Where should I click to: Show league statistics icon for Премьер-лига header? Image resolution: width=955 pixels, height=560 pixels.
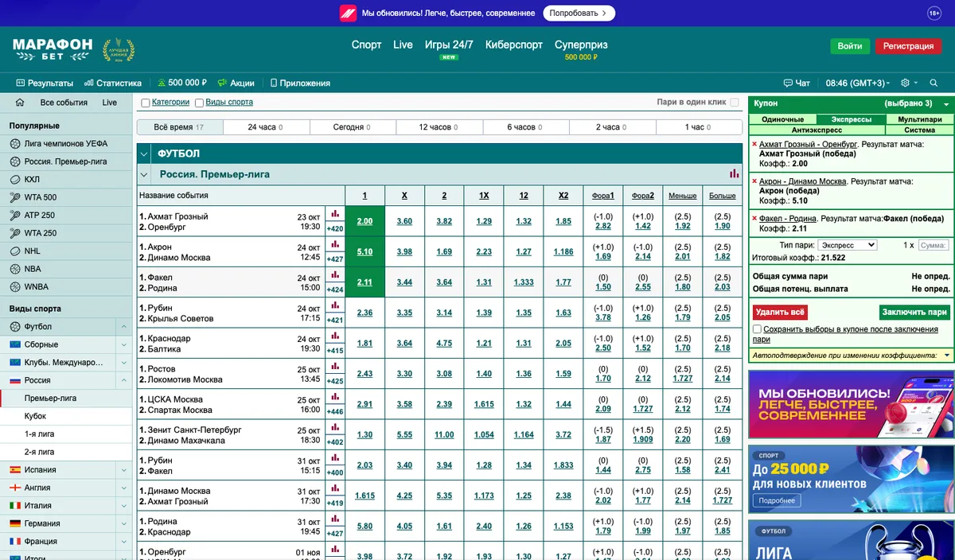tap(734, 174)
